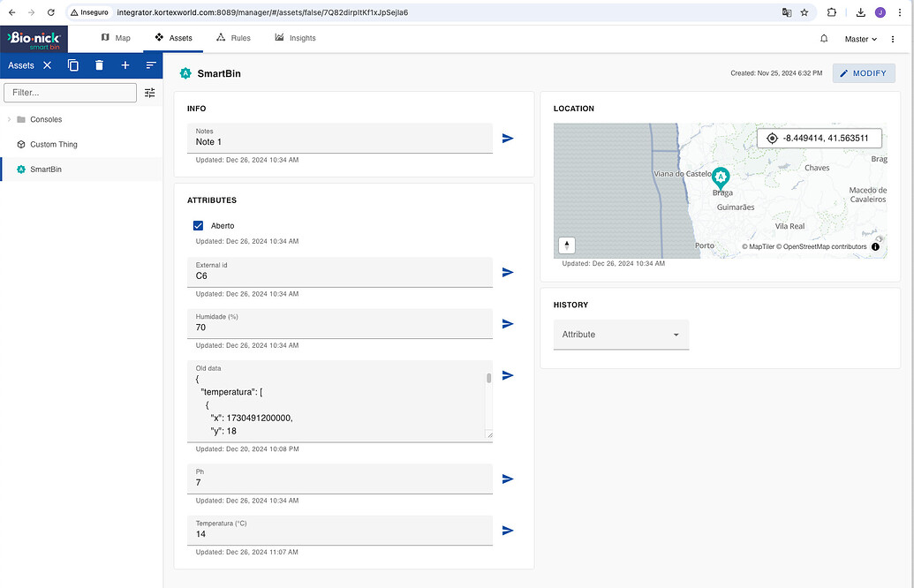Open the browser extensions puzzle icon
Image resolution: width=914 pixels, height=588 pixels.
click(x=832, y=12)
